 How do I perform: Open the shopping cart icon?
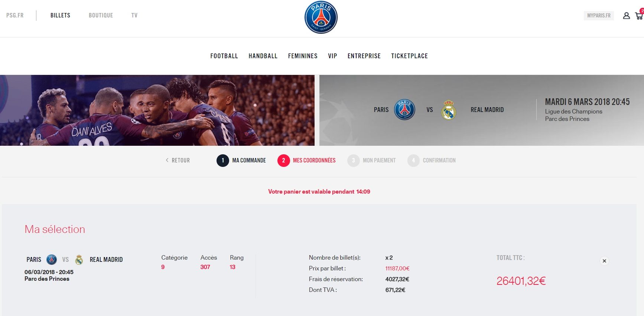(x=639, y=15)
